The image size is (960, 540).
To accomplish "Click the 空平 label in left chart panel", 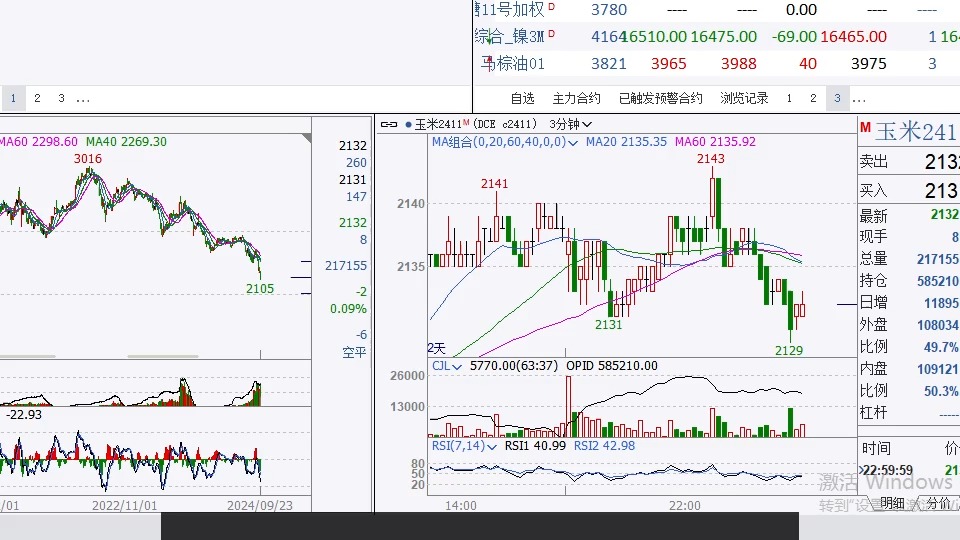I will point(354,352).
